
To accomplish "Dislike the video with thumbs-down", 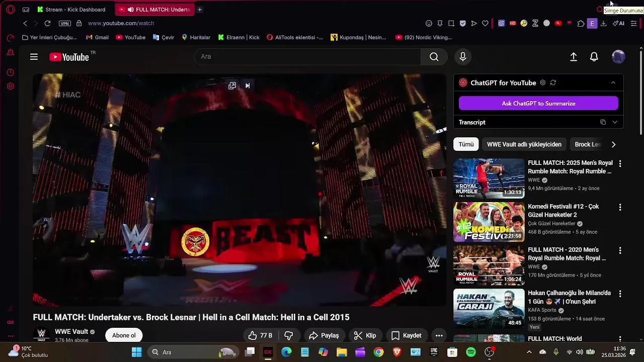I will [x=289, y=335].
